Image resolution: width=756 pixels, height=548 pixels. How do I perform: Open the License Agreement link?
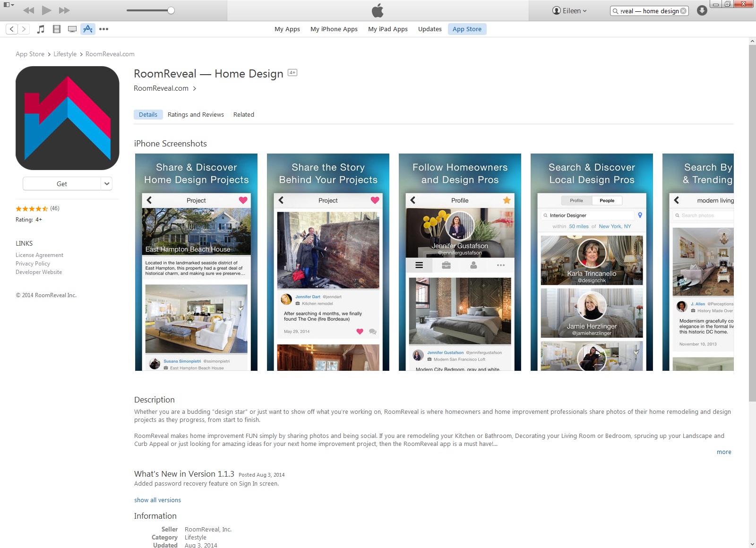(39, 255)
